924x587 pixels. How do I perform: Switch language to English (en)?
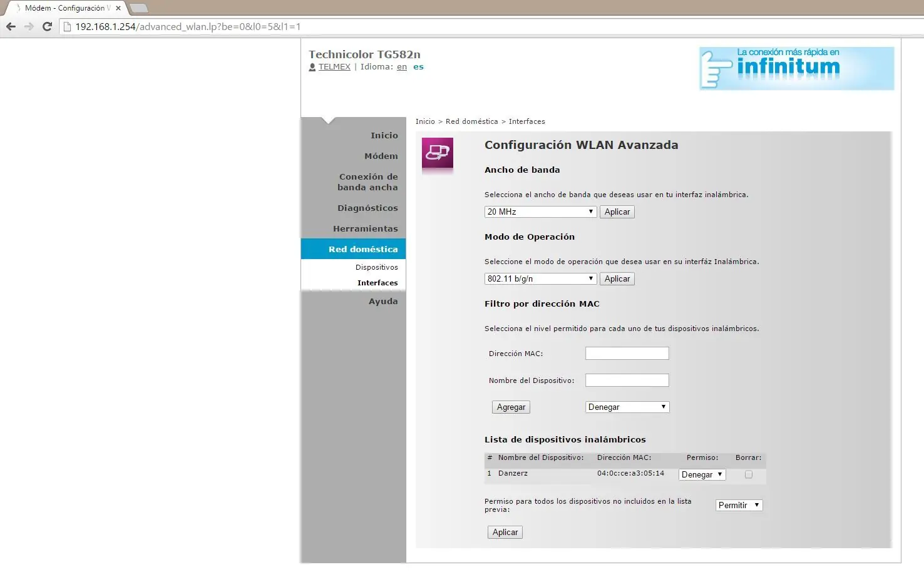pyautogui.click(x=402, y=67)
